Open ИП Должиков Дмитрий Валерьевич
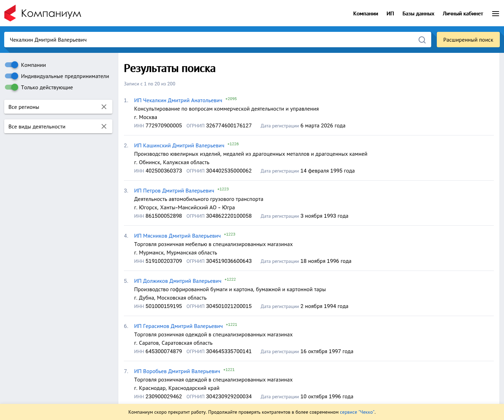Screen dimensions: 504x420 click(178, 281)
